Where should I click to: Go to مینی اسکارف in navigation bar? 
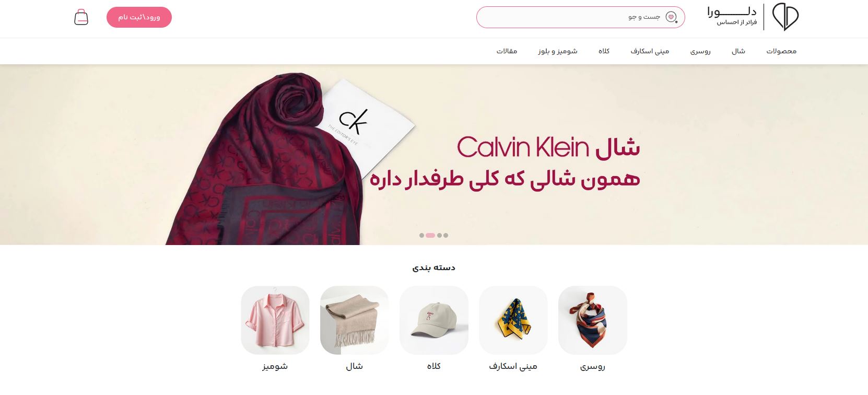[x=650, y=51]
